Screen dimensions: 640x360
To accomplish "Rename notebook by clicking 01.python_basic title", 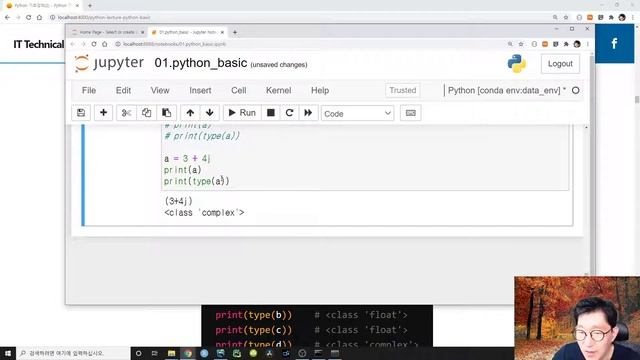I will coord(200,63).
